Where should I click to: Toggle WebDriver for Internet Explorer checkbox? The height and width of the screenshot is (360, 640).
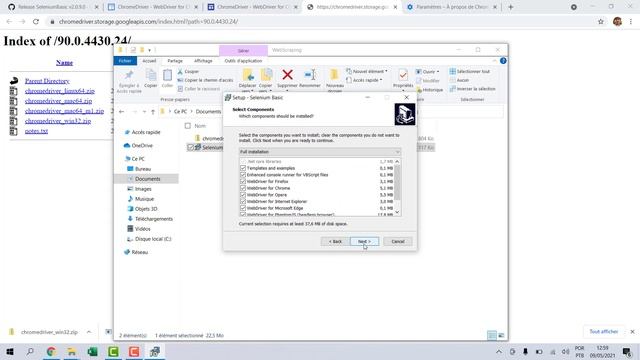tap(243, 201)
